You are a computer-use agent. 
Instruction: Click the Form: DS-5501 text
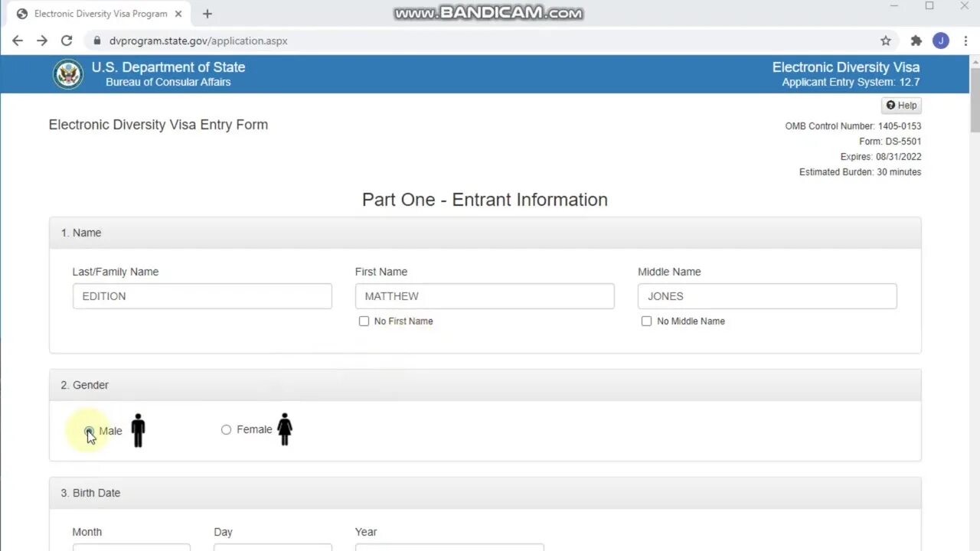[890, 142]
